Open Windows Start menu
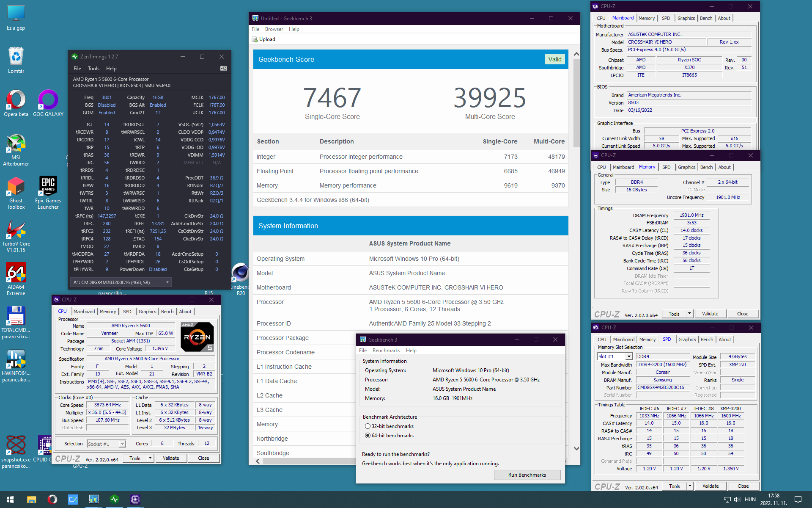This screenshot has width=812, height=508. pyautogui.click(x=10, y=500)
